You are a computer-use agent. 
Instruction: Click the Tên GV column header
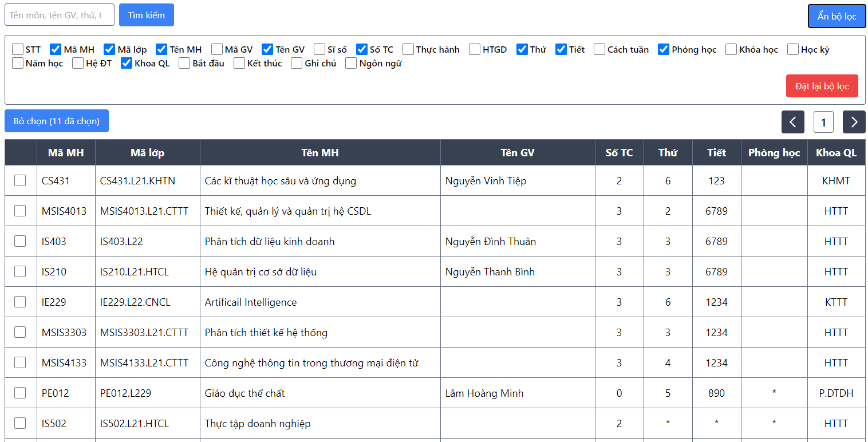point(518,153)
